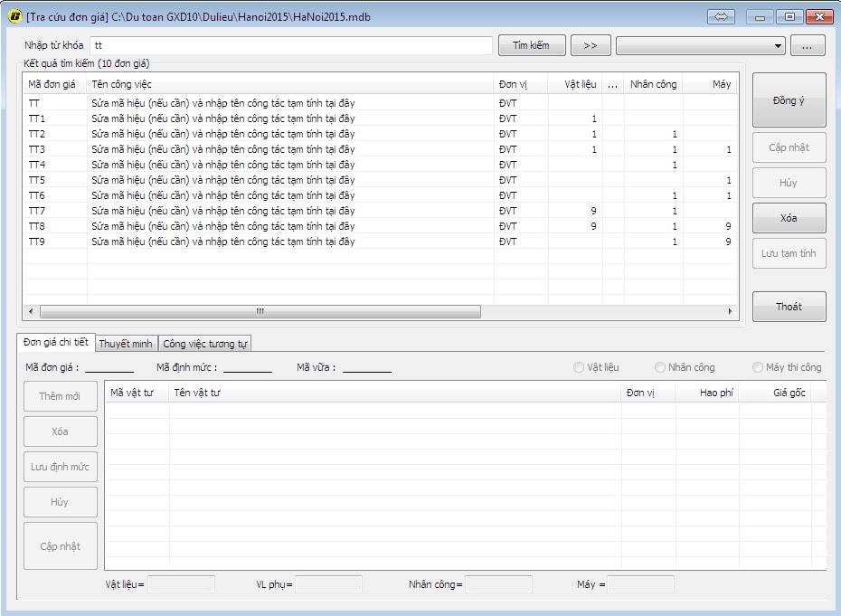Click the Nhập từ khóa search field
This screenshot has height=616, width=841.
[291, 45]
